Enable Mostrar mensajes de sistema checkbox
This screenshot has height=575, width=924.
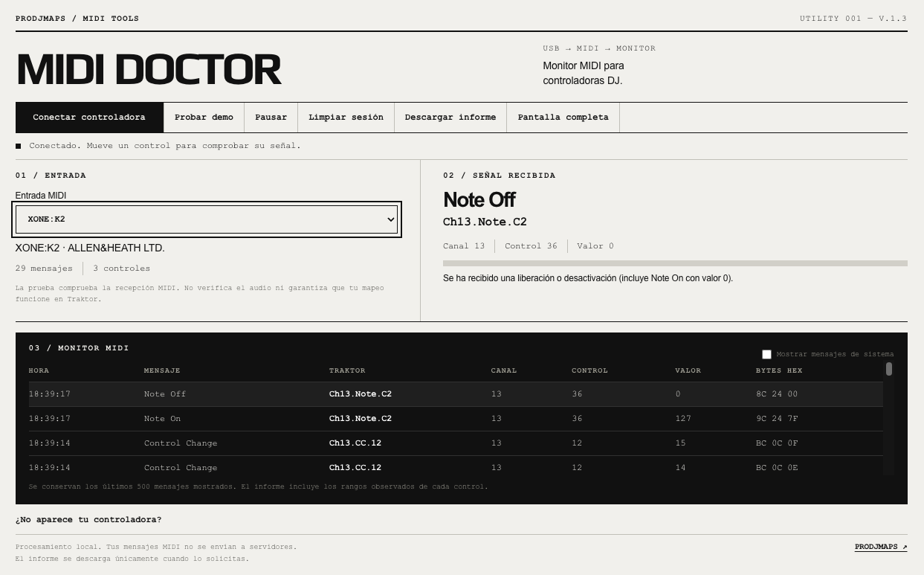(x=766, y=354)
